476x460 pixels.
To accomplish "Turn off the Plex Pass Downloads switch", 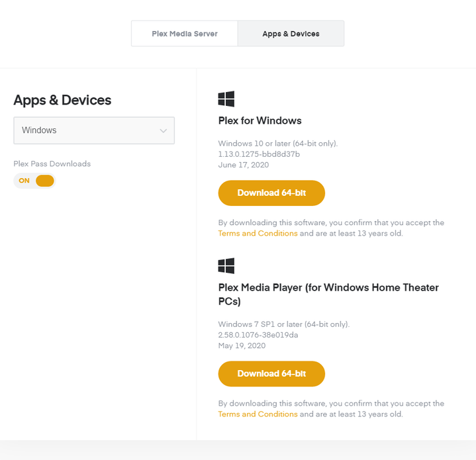I will pos(34,181).
